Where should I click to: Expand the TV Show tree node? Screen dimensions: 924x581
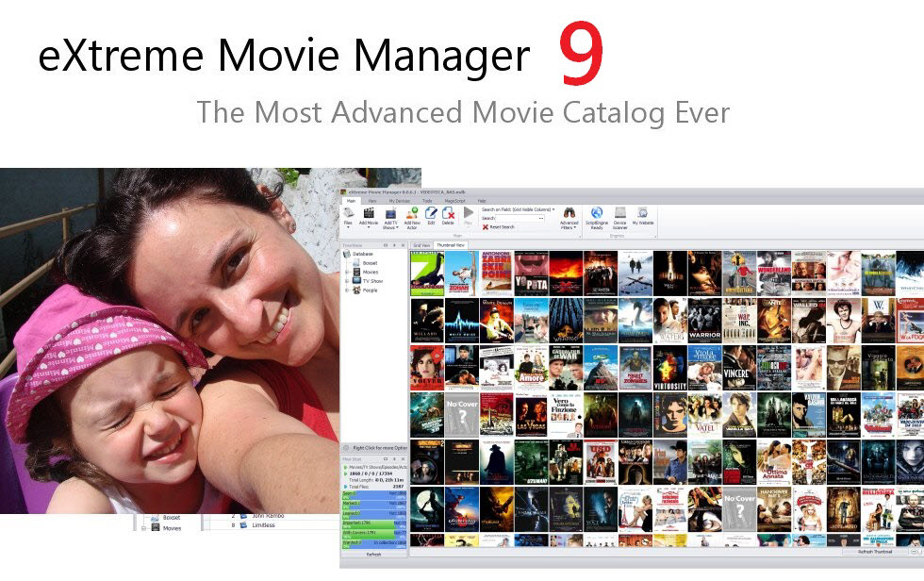tap(347, 281)
